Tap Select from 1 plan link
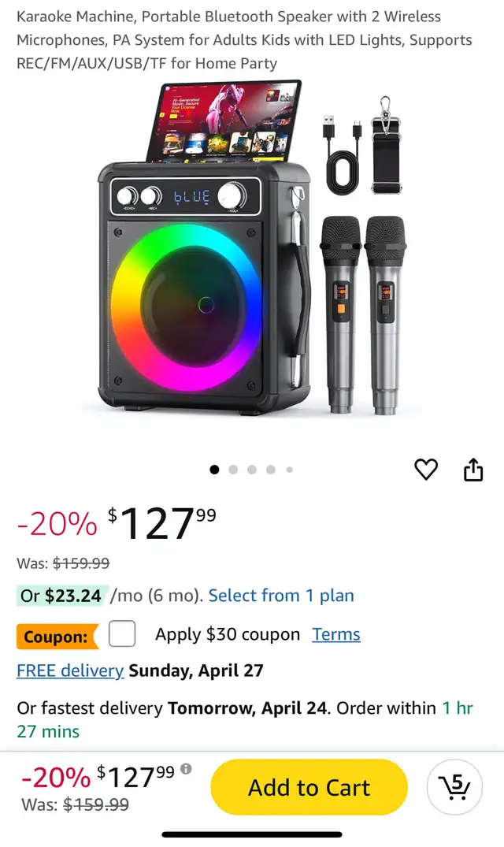504x847 pixels. point(281,596)
